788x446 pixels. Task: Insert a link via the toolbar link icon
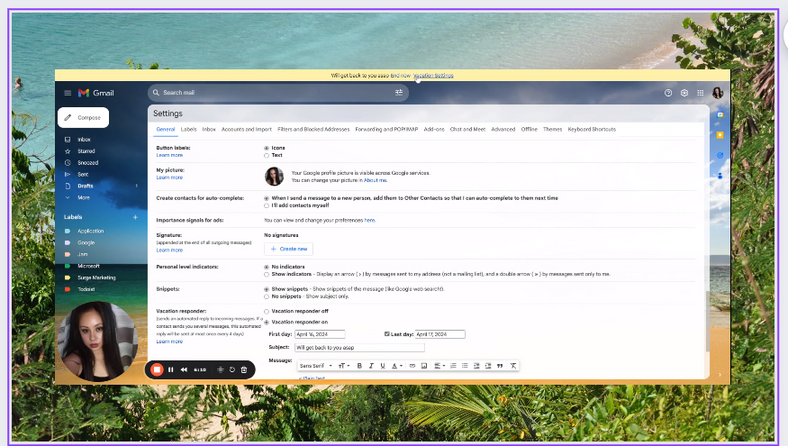[x=412, y=366]
